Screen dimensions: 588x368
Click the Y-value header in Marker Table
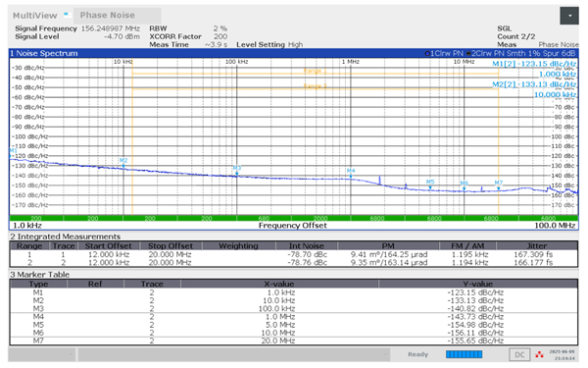tap(478, 284)
